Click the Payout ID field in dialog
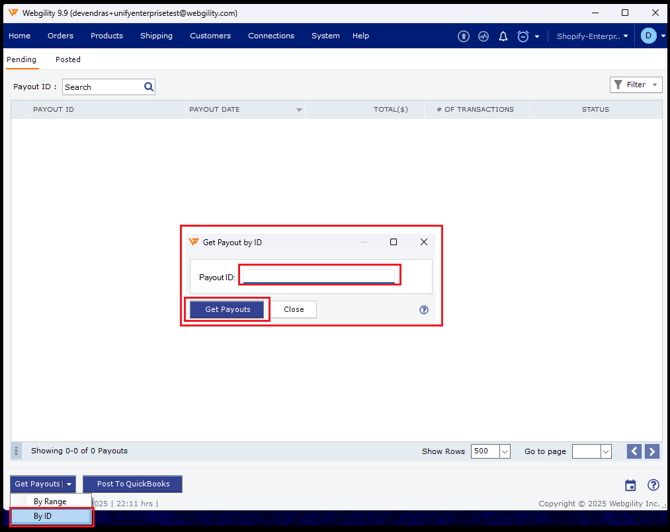 319,276
